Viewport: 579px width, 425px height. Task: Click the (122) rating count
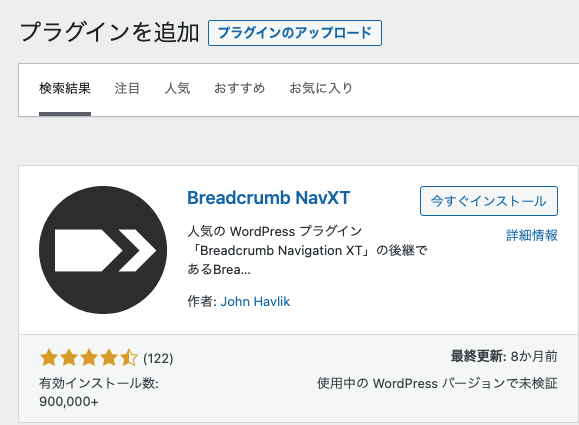pos(158,359)
